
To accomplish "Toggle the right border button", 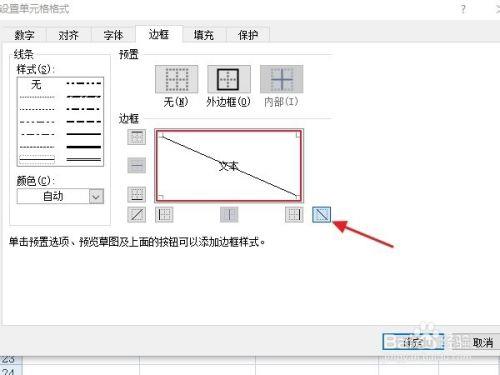I will coord(294,215).
